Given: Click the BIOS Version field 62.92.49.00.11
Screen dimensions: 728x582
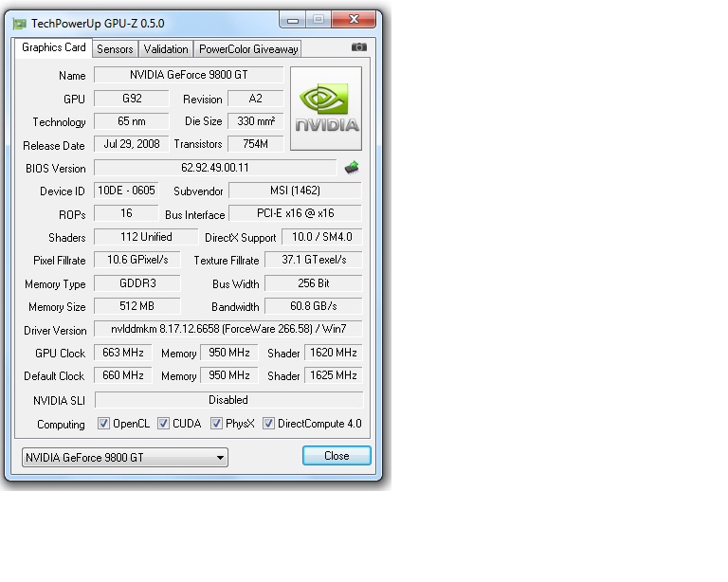Looking at the screenshot, I should click(x=215, y=168).
